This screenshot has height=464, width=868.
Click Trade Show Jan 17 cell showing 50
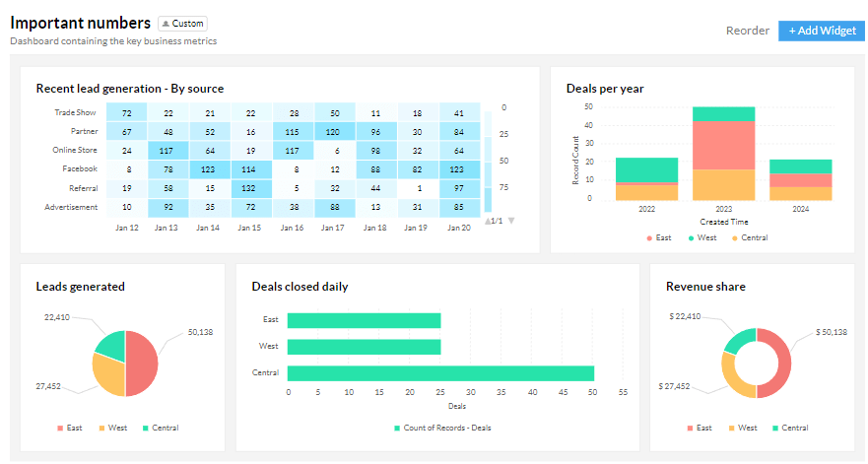(x=334, y=113)
